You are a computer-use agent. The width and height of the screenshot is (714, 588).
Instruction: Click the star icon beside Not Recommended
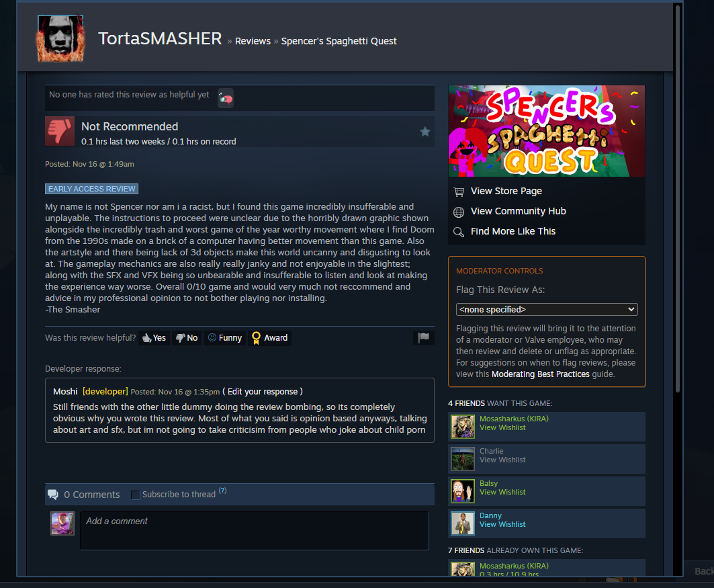coord(425,132)
